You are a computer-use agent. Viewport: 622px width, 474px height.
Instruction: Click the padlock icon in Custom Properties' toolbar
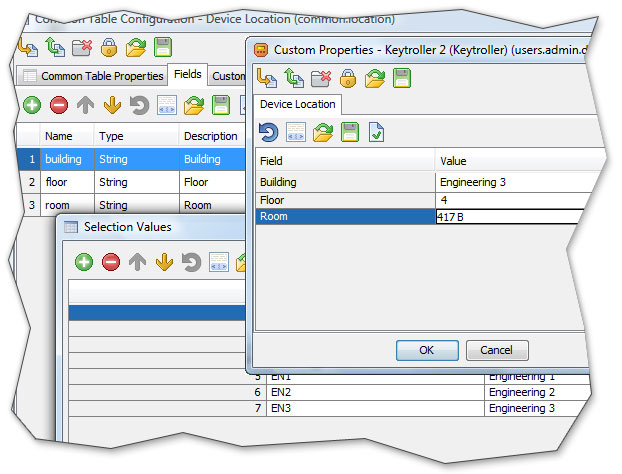pyautogui.click(x=348, y=78)
